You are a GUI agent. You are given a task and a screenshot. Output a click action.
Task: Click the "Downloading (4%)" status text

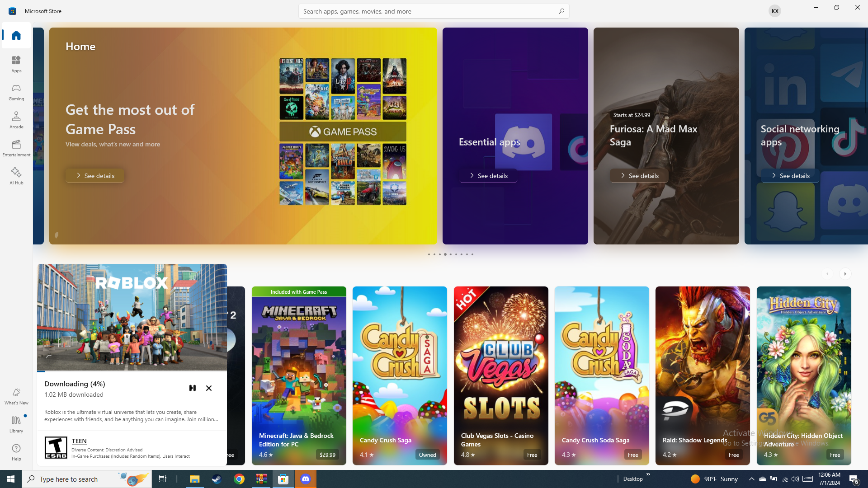pos(75,384)
